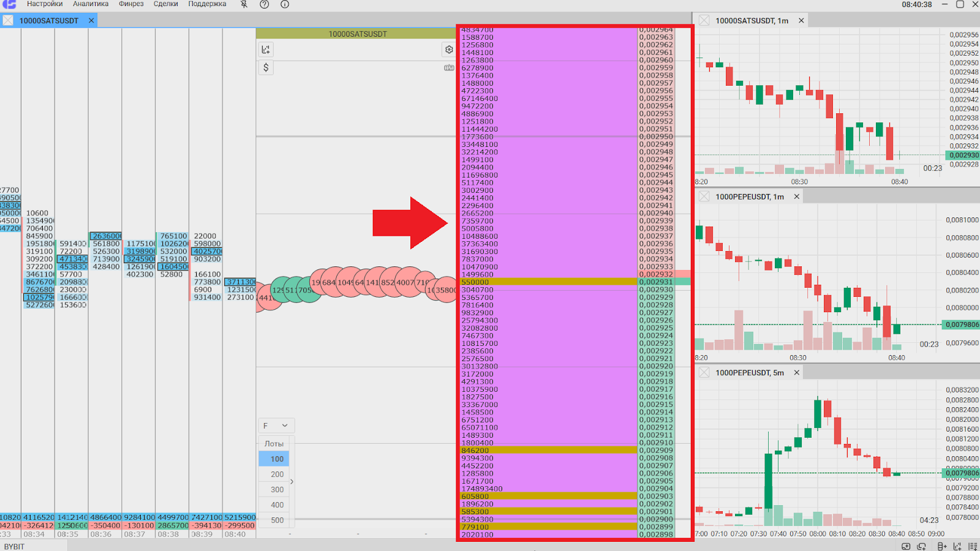980x551 pixels.
Task: Click the pin window icon
Action: [244, 4]
